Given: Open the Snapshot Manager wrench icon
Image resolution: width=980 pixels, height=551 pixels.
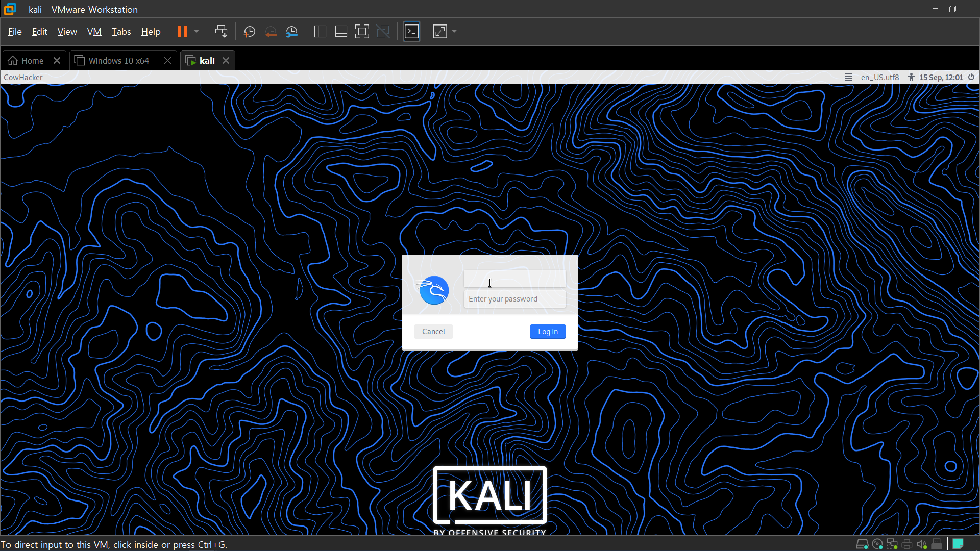Looking at the screenshot, I should pos(291,32).
